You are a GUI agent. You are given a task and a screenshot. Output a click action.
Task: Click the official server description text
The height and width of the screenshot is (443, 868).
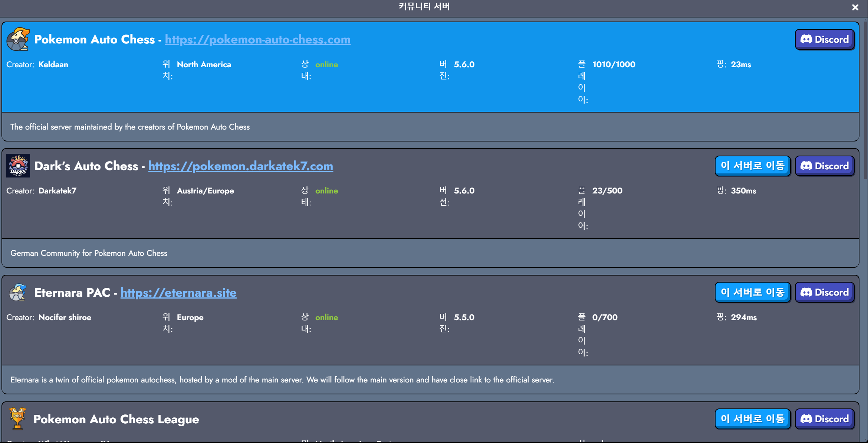pos(130,127)
